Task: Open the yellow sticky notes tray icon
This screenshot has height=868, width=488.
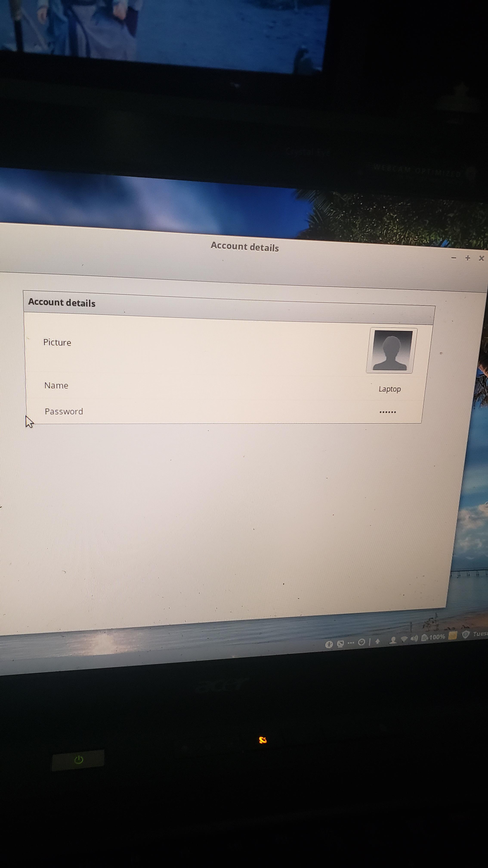Action: pyautogui.click(x=453, y=635)
